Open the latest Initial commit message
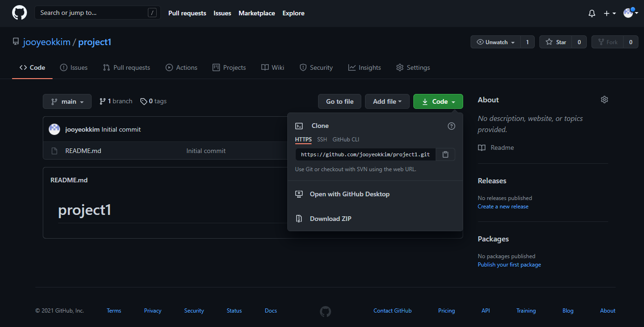Screen dimensions: 644x327 click(x=121, y=129)
